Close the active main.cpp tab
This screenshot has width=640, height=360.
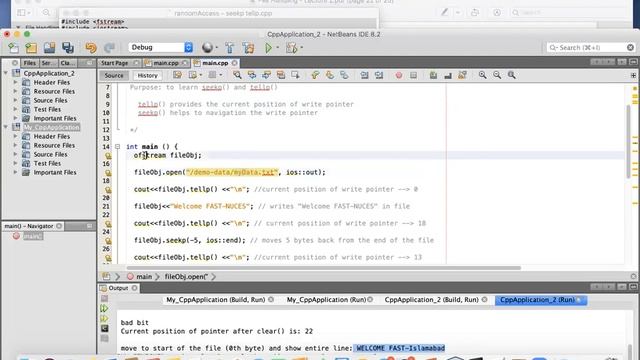click(x=235, y=63)
